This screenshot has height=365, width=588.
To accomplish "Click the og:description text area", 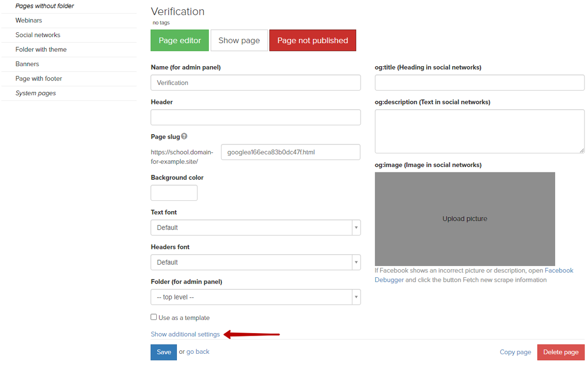I will click(x=480, y=131).
